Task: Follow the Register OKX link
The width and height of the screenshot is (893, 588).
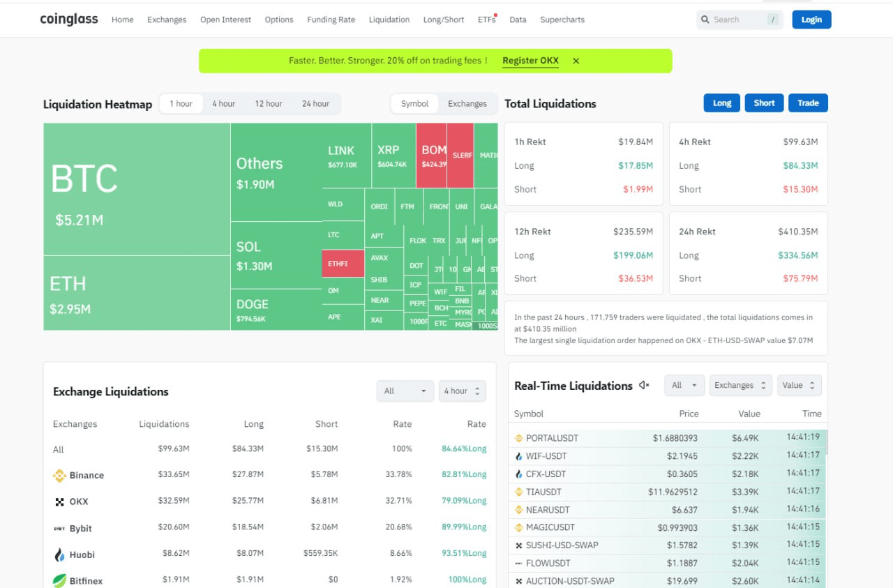Action: pyautogui.click(x=530, y=61)
